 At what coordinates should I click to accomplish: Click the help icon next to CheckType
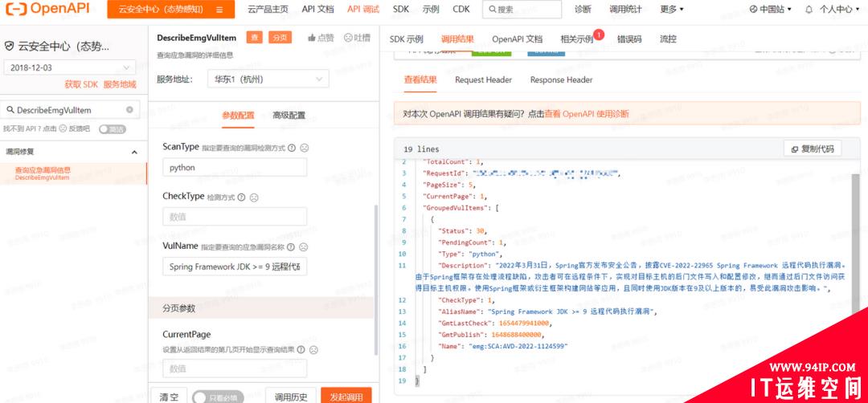[241, 197]
